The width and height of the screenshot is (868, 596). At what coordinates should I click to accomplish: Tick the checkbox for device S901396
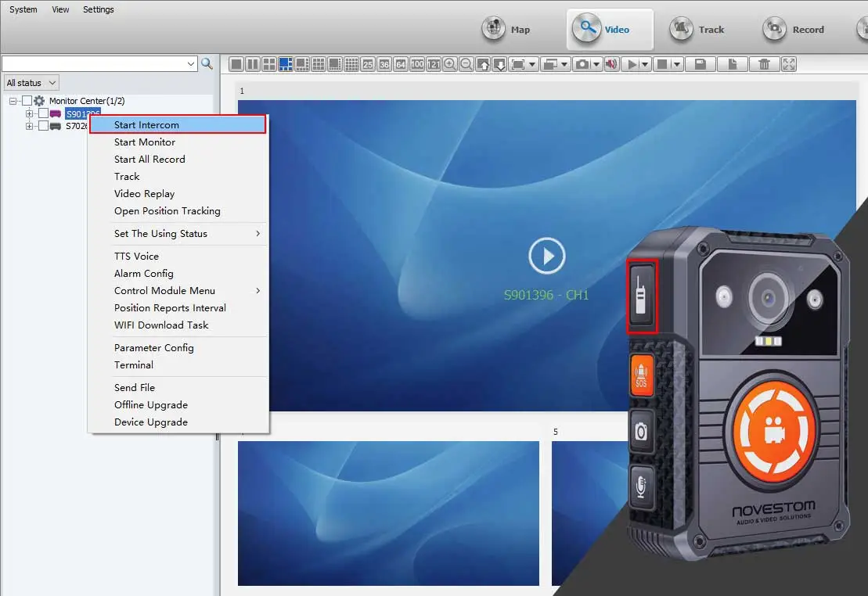click(x=43, y=113)
